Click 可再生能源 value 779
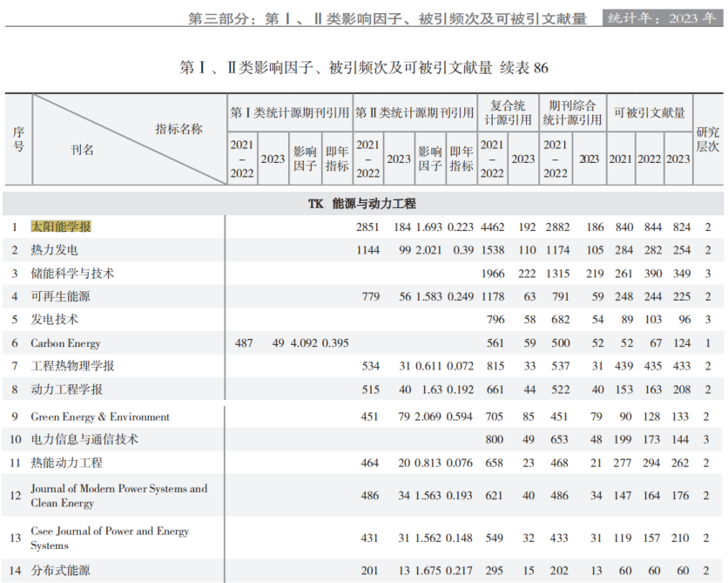728x583 pixels. click(x=370, y=297)
